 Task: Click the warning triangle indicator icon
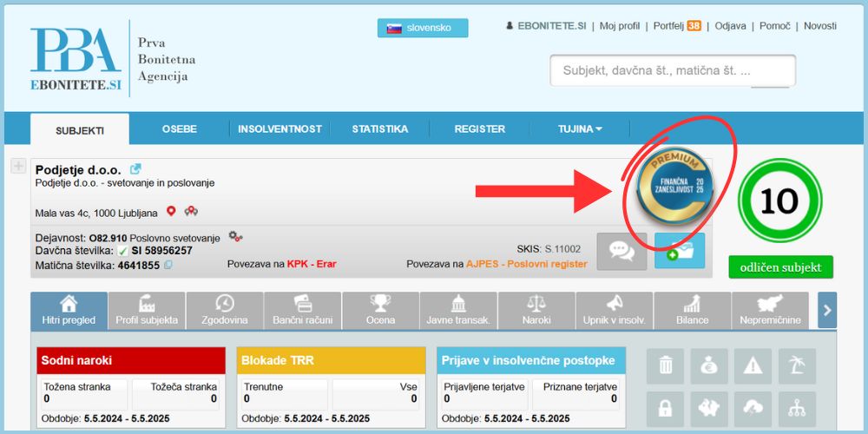coord(753,366)
